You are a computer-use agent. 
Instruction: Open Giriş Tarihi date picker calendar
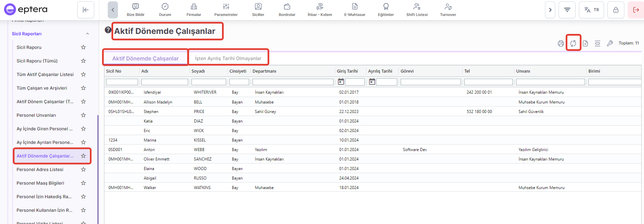(341, 82)
